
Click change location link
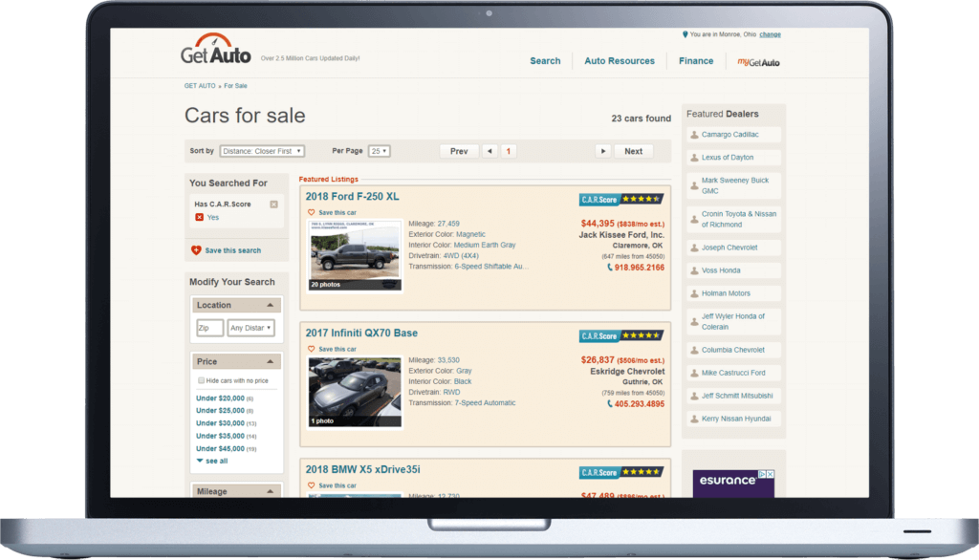pyautogui.click(x=770, y=34)
